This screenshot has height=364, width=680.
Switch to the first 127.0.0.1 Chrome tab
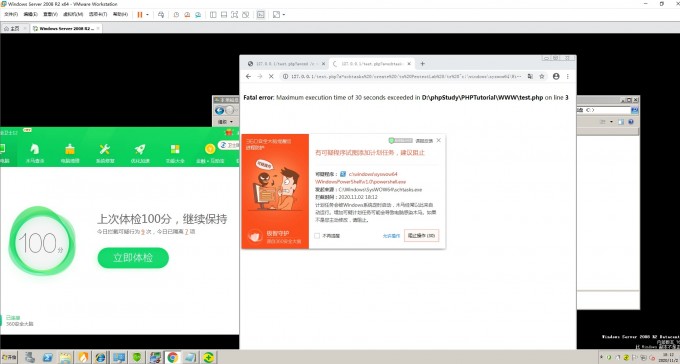285,63
